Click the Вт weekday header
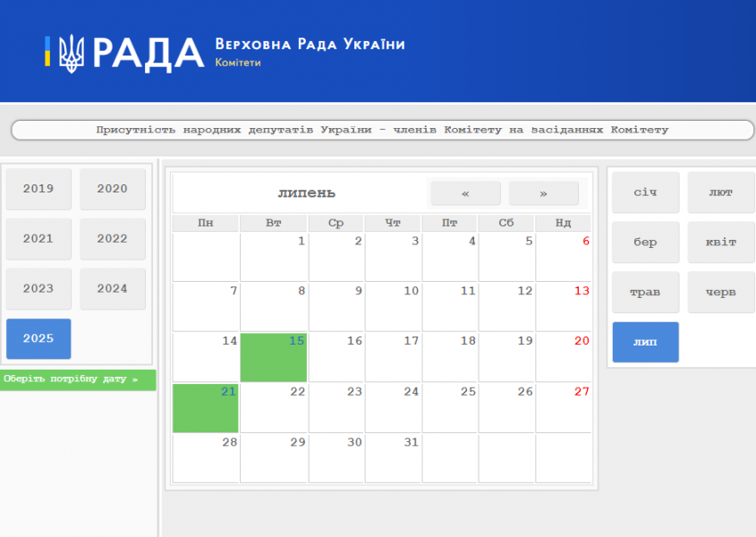This screenshot has width=756, height=537. [x=274, y=223]
